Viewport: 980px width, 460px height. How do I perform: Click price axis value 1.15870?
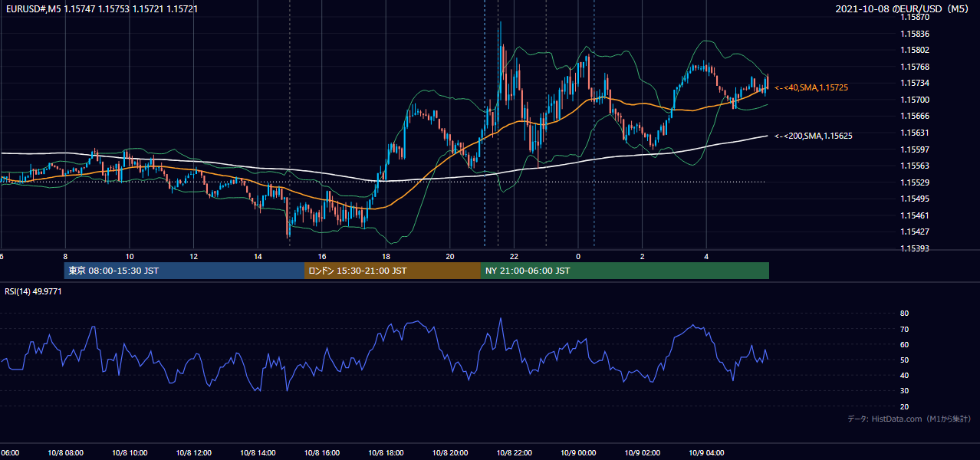tap(916, 17)
